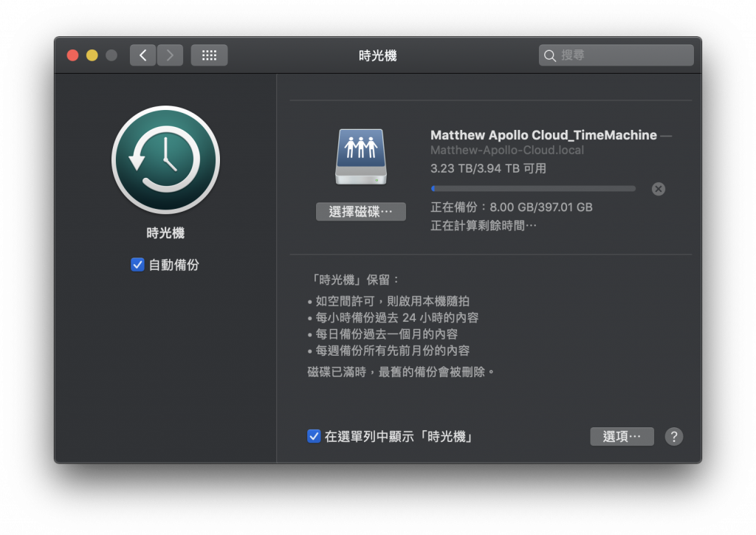756x535 pixels.
Task: Open the 選項⋯ button
Action: (x=622, y=437)
